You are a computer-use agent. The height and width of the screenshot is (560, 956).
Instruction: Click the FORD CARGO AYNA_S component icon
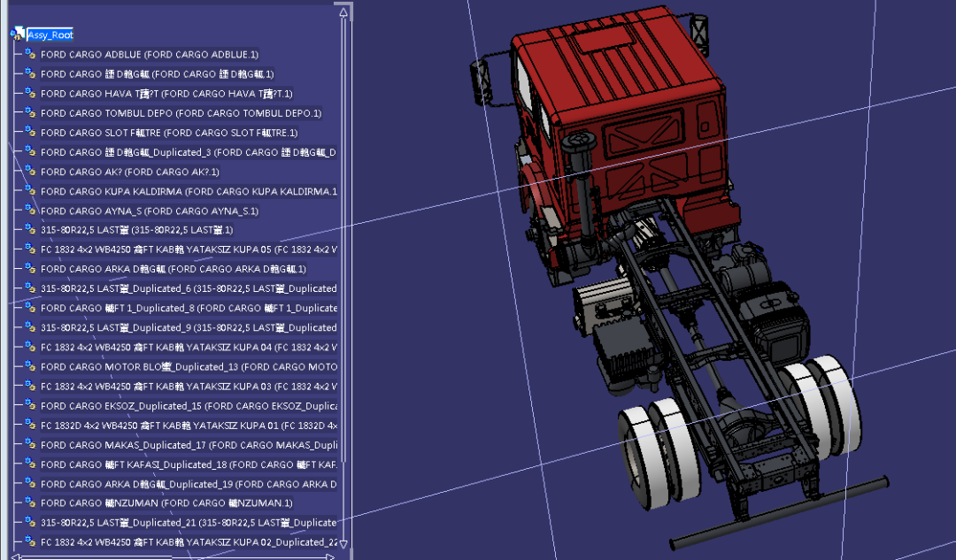(x=30, y=211)
